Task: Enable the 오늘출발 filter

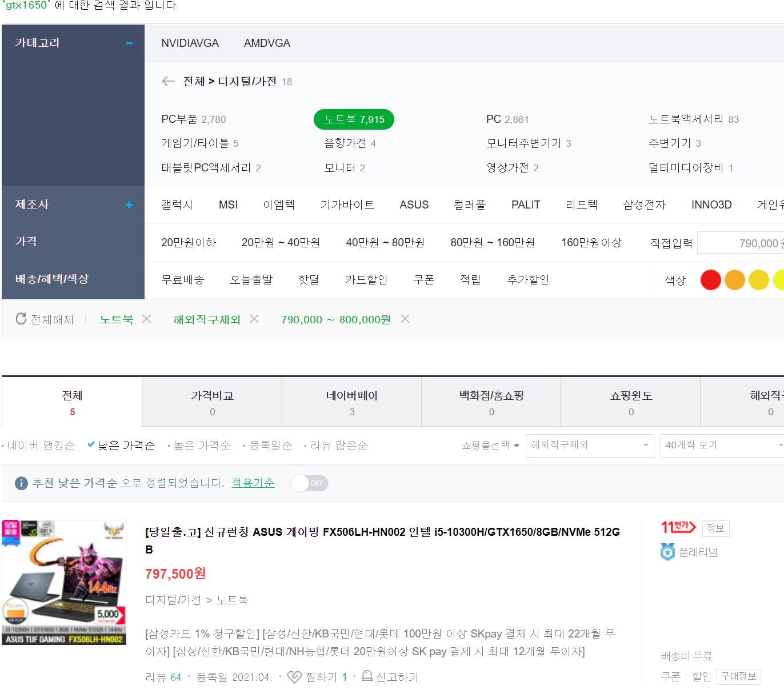Action: click(251, 280)
